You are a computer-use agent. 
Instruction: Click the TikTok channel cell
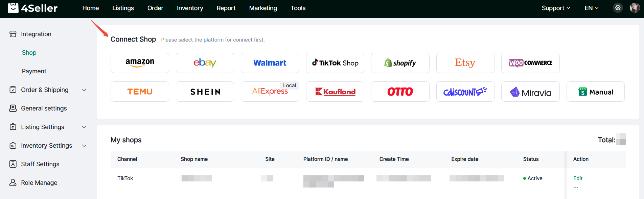click(125, 178)
